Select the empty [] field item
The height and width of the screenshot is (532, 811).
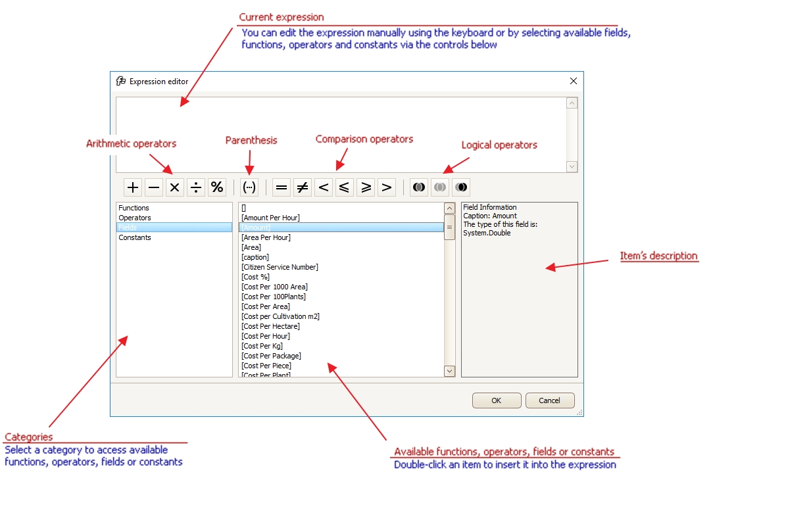pos(341,208)
